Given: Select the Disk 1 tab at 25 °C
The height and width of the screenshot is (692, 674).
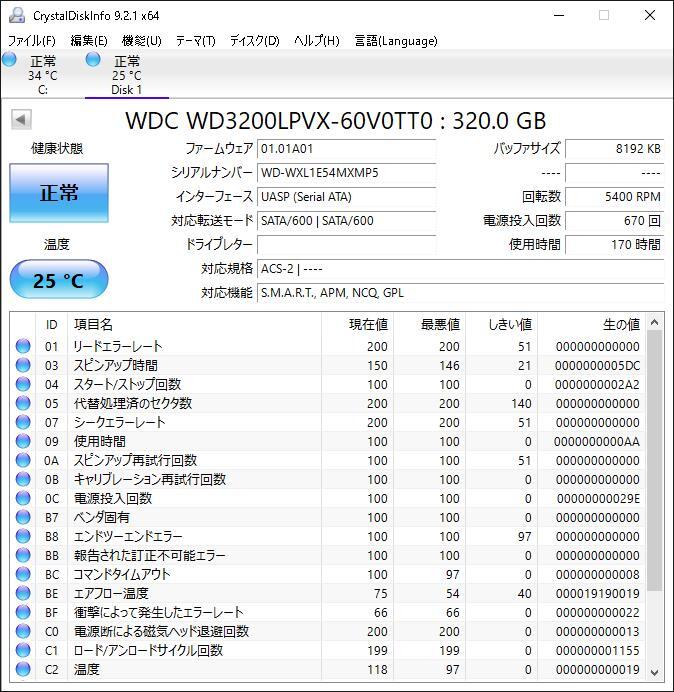Looking at the screenshot, I should point(127,75).
